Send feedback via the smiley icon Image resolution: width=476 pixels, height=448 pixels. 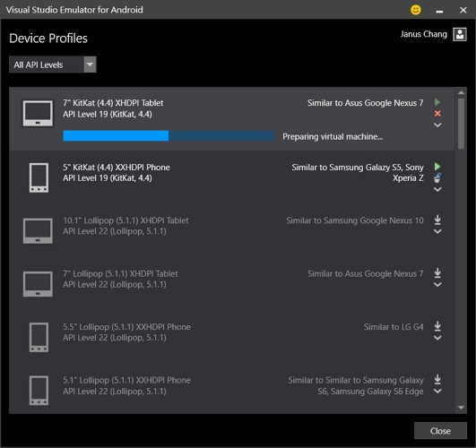(x=416, y=10)
